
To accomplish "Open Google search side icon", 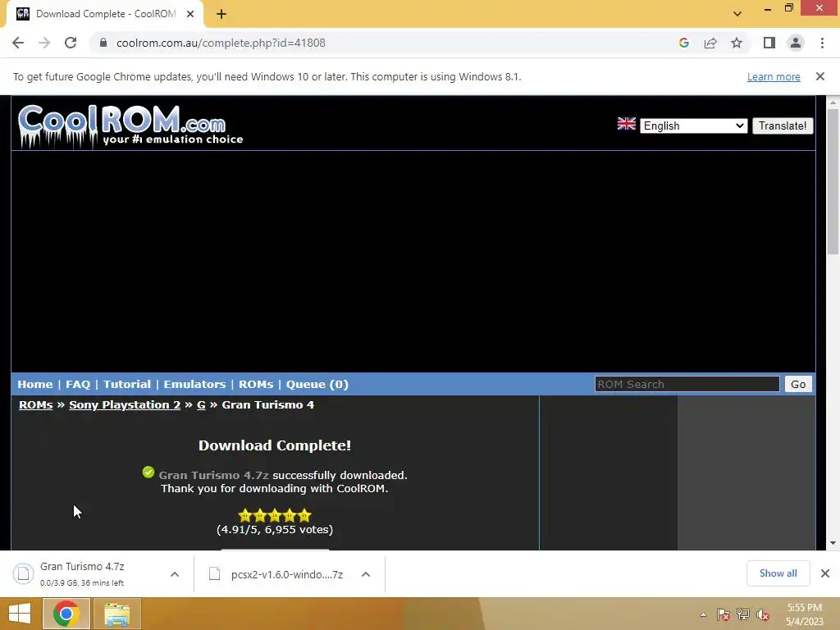I will point(683,43).
